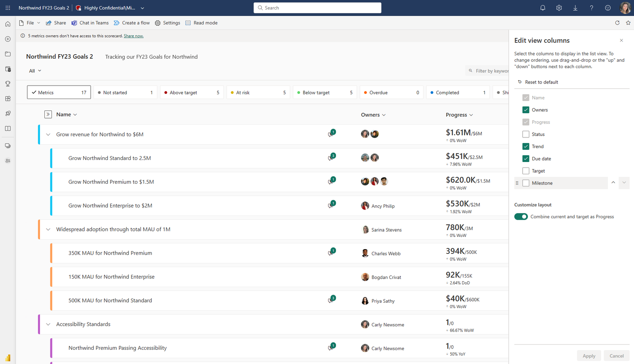Click the Share now link
The image size is (634, 364).
pos(134,36)
